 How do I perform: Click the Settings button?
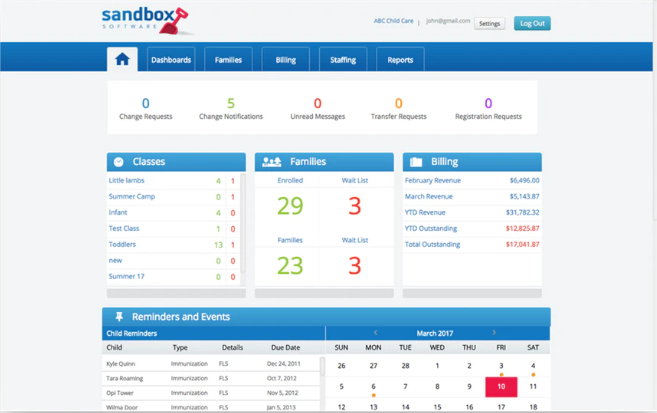click(x=489, y=23)
